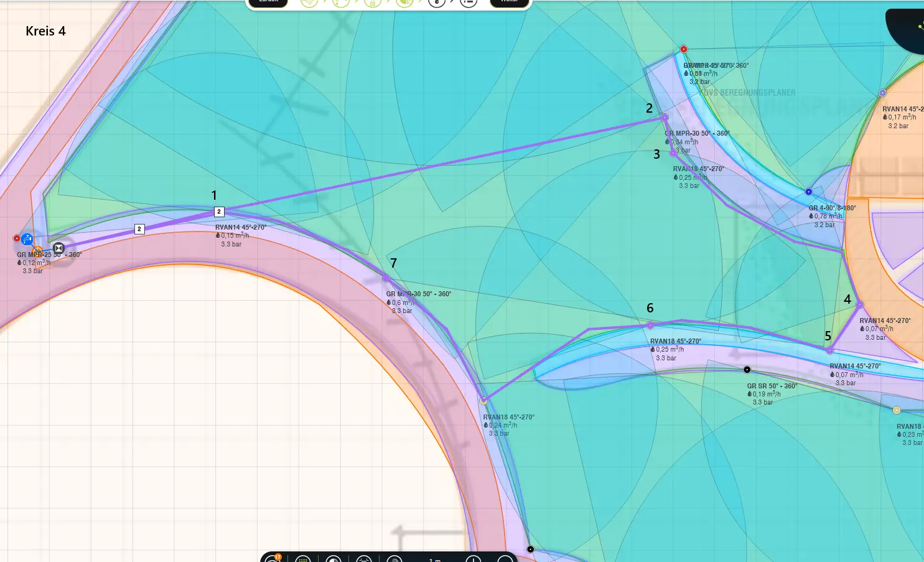This screenshot has height=562, width=924.
Task: Click bottom toolbar icon with badge 17
Action: pos(273,560)
